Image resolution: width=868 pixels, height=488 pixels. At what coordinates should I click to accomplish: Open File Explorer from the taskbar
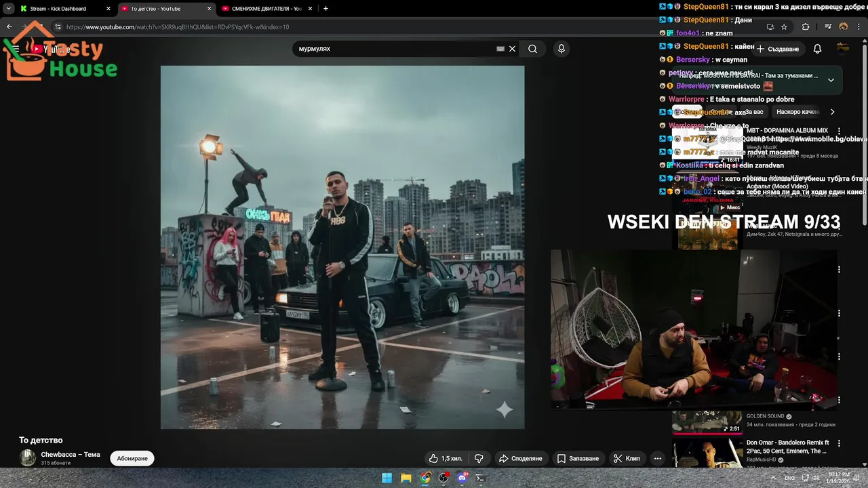[x=406, y=478]
